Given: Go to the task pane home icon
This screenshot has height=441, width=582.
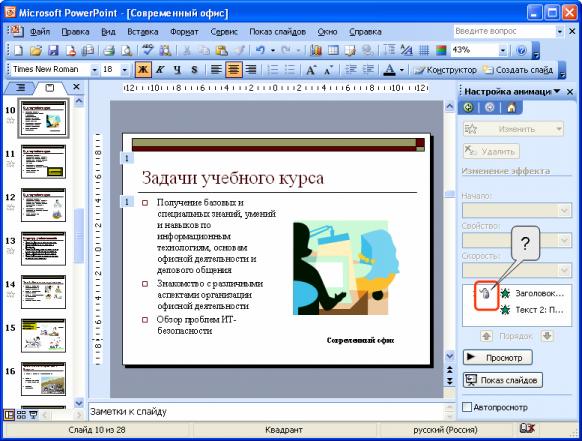Looking at the screenshot, I should coord(511,108).
